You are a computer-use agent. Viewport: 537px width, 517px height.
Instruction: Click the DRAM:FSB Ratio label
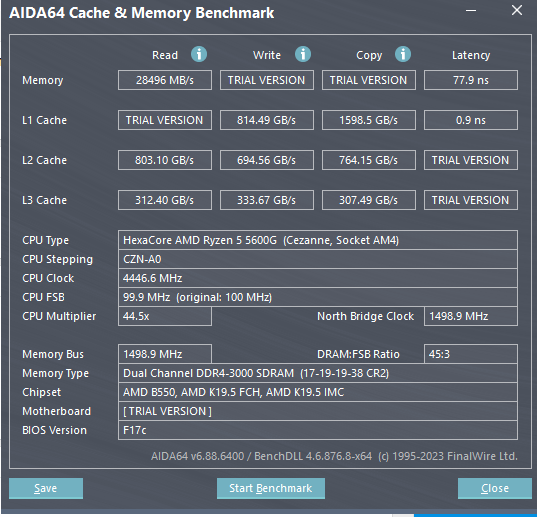coord(358,354)
